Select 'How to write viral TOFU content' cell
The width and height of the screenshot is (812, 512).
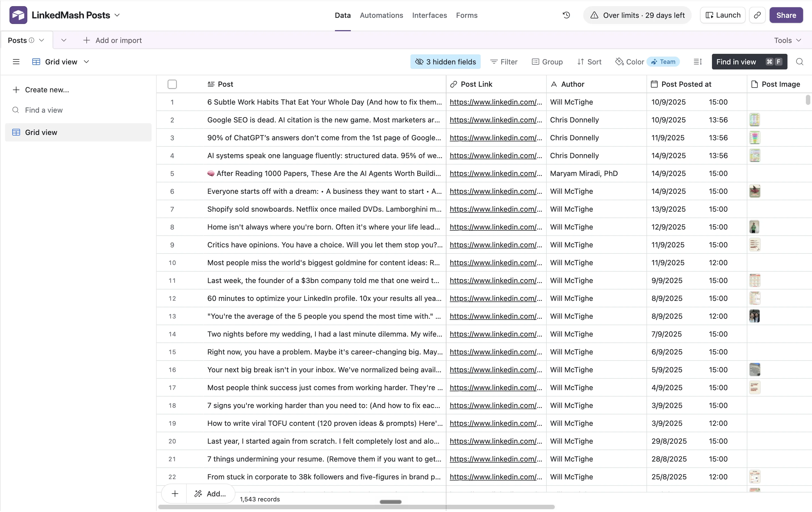(324, 423)
